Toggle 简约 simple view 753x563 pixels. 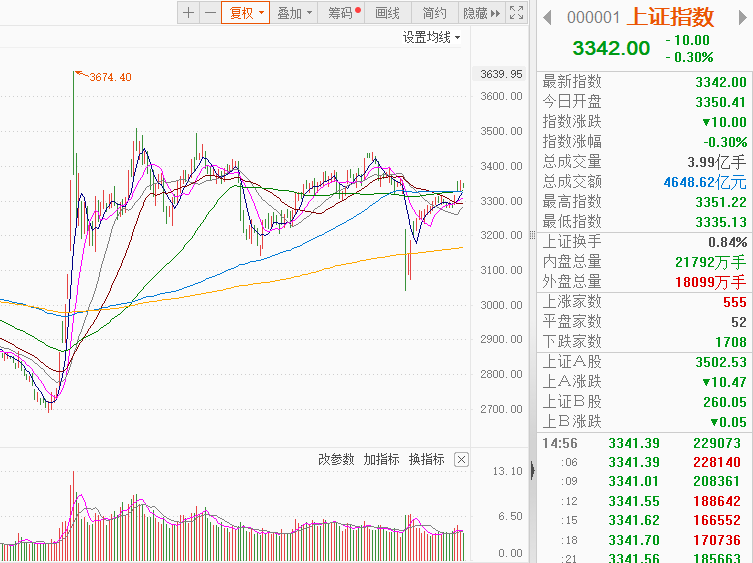pyautogui.click(x=434, y=13)
